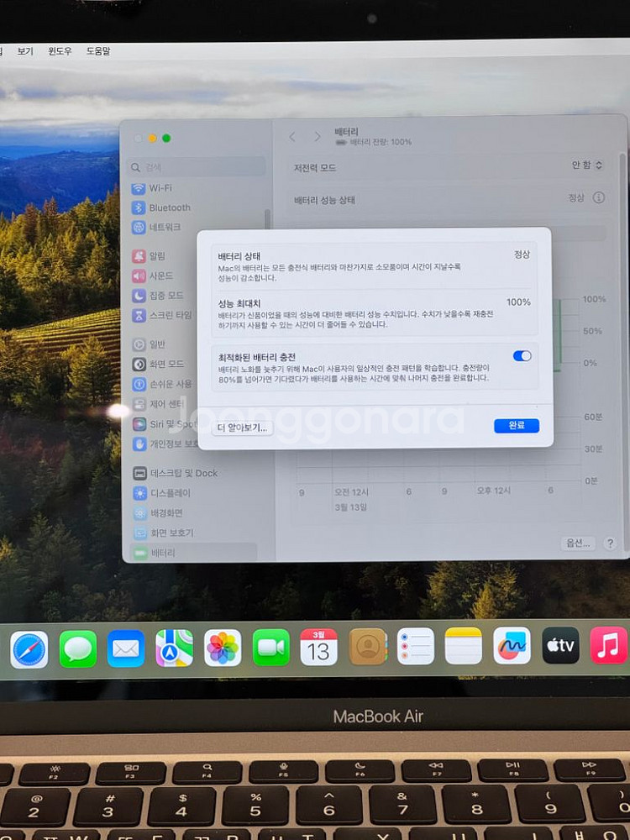Launch Freeform from the Dock
The width and height of the screenshot is (630, 840).
click(x=512, y=645)
